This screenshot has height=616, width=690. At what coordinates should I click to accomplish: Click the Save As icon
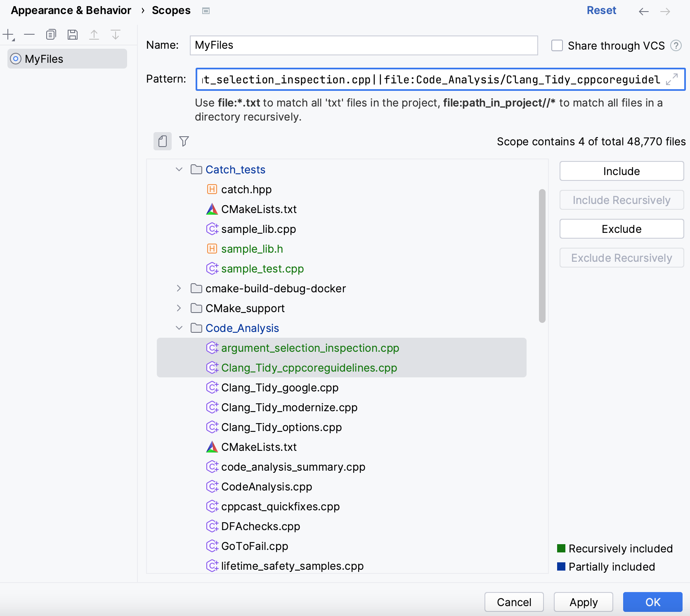coord(73,35)
